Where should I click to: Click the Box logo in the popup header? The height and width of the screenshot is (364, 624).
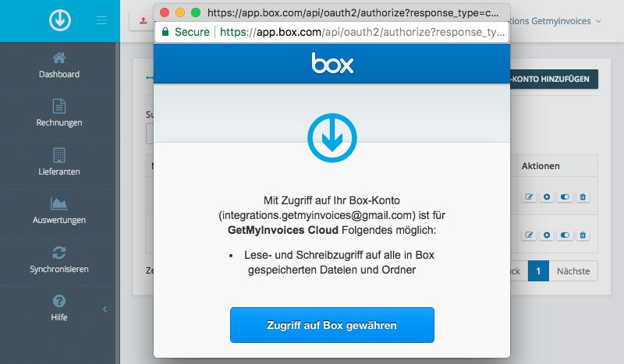point(332,63)
